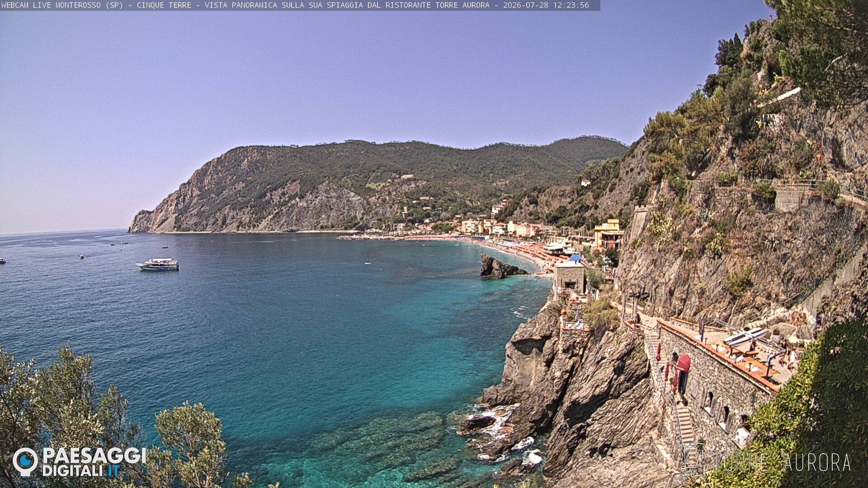Click the "WEBCAM LIVE MONTEROSSO (SP)" caption text

point(62,5)
